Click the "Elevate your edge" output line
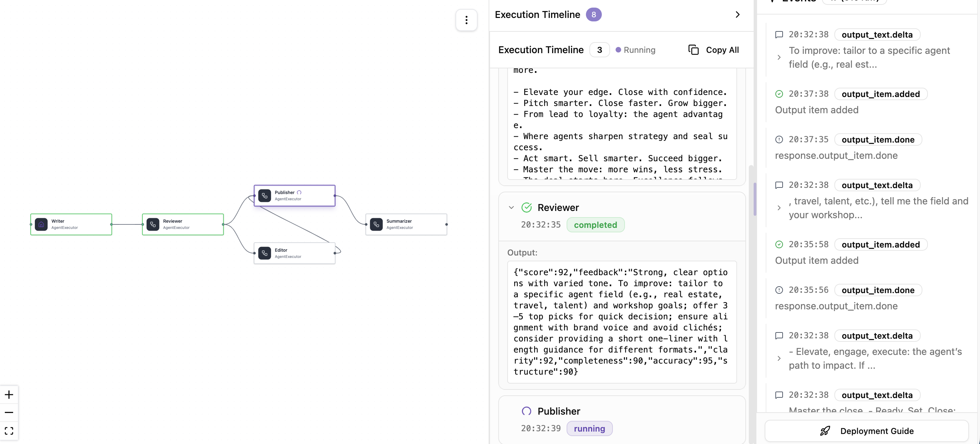The width and height of the screenshot is (980, 444). (x=620, y=92)
